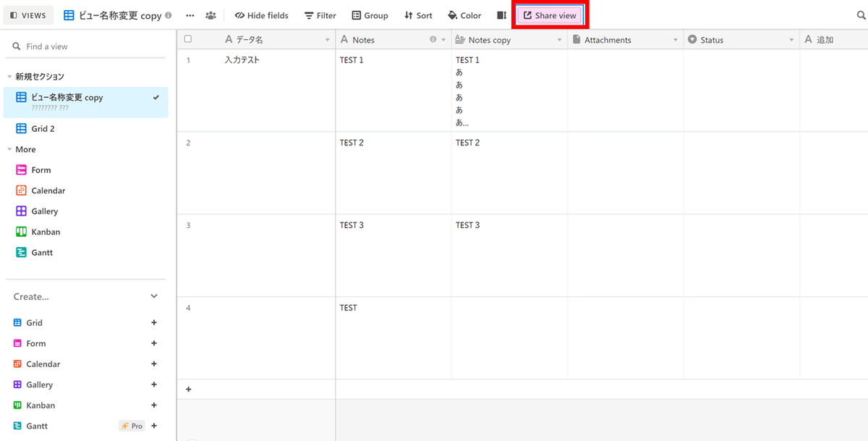Click row number 3
Screen dimensions: 868x441
click(188, 225)
